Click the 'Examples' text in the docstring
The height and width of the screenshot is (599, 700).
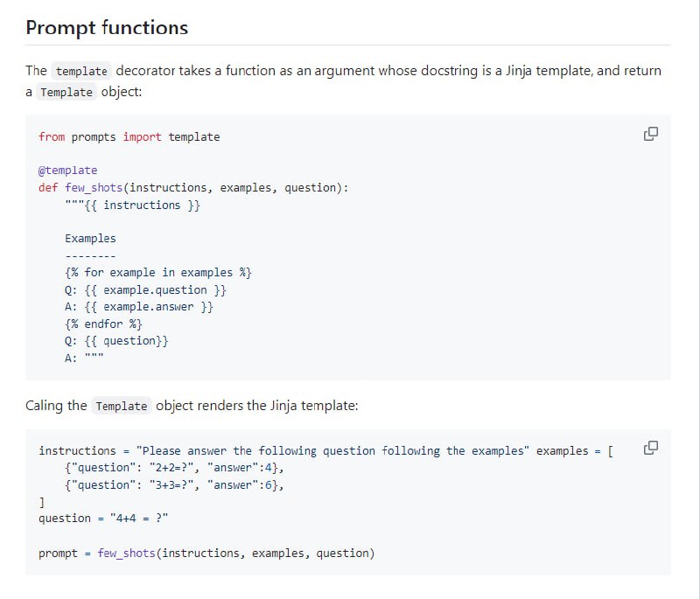click(90, 238)
